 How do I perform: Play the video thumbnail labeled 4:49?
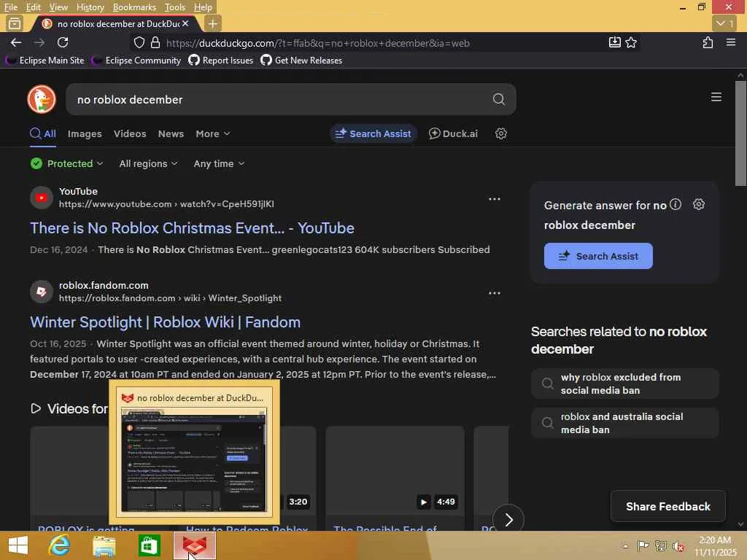point(395,470)
